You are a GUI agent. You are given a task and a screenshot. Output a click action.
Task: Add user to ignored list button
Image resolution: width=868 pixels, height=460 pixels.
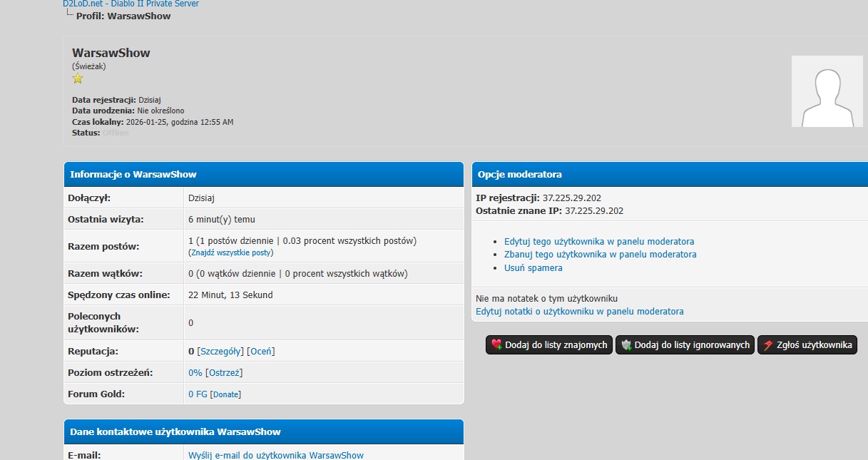coord(685,345)
